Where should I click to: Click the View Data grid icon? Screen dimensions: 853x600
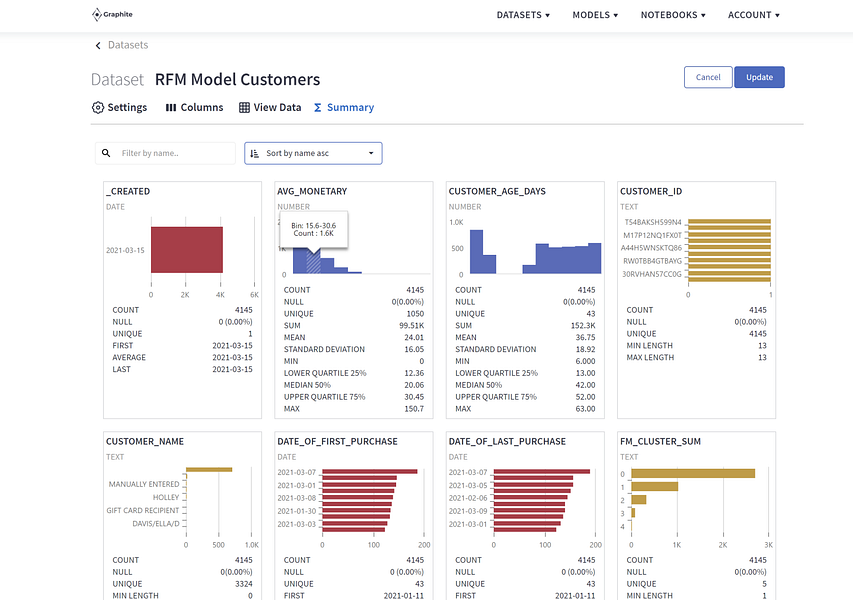pyautogui.click(x=245, y=108)
